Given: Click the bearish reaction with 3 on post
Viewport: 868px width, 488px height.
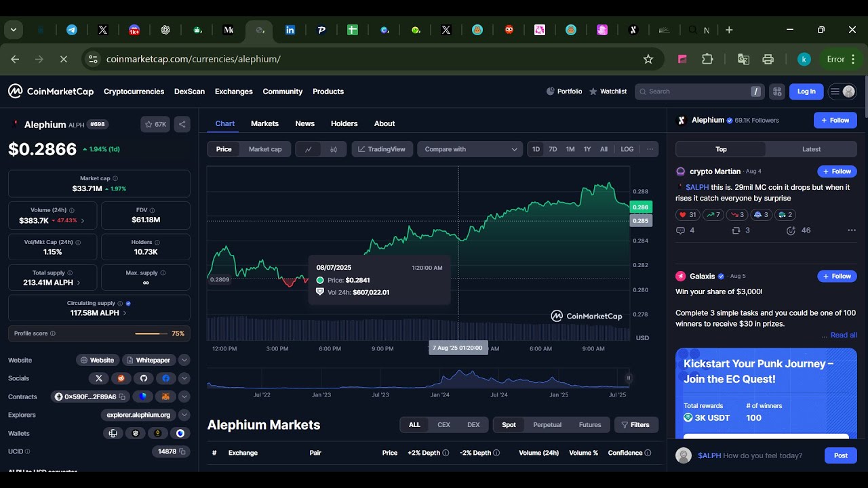Looking at the screenshot, I should point(737,215).
